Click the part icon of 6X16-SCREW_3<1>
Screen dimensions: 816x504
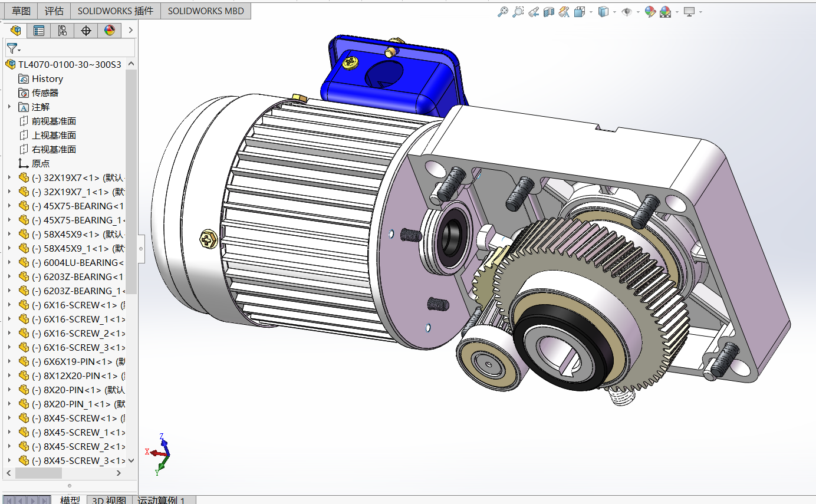click(x=24, y=347)
